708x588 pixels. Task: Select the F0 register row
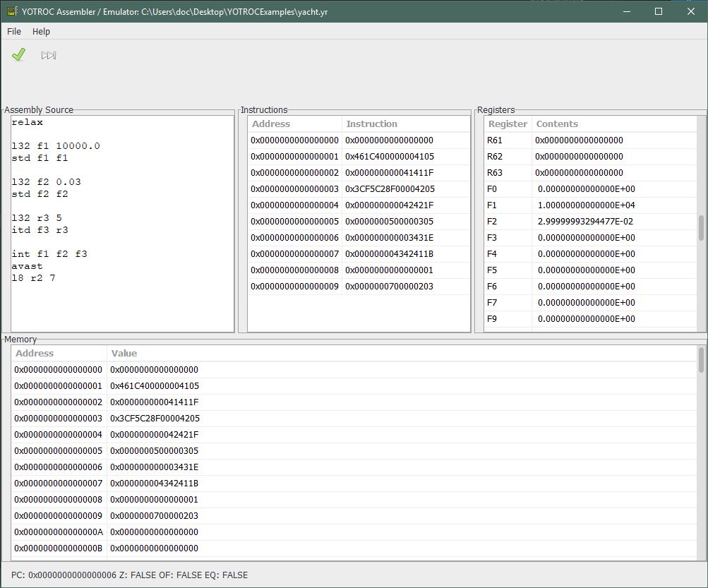click(590, 188)
